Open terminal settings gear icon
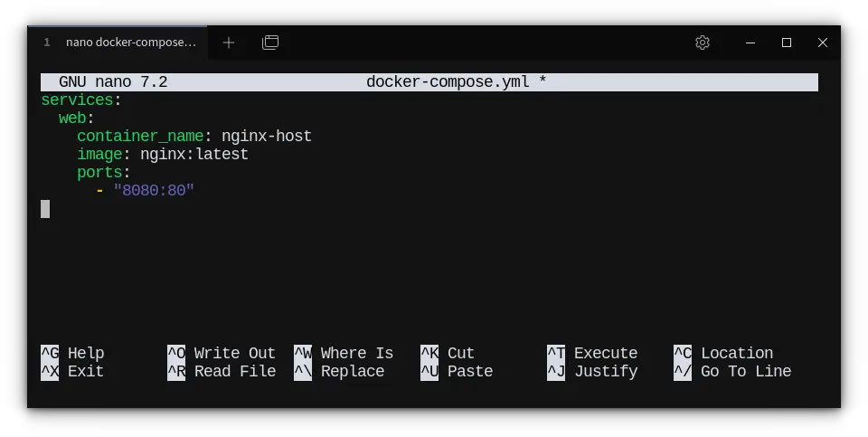This screenshot has height=437, width=868. 703,43
